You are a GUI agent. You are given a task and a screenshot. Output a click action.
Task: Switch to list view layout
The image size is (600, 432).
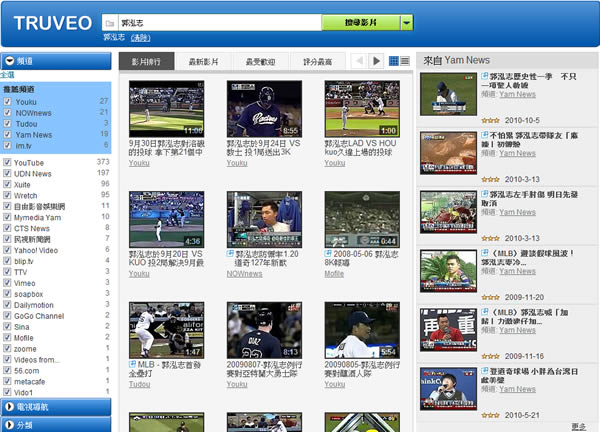coord(405,62)
